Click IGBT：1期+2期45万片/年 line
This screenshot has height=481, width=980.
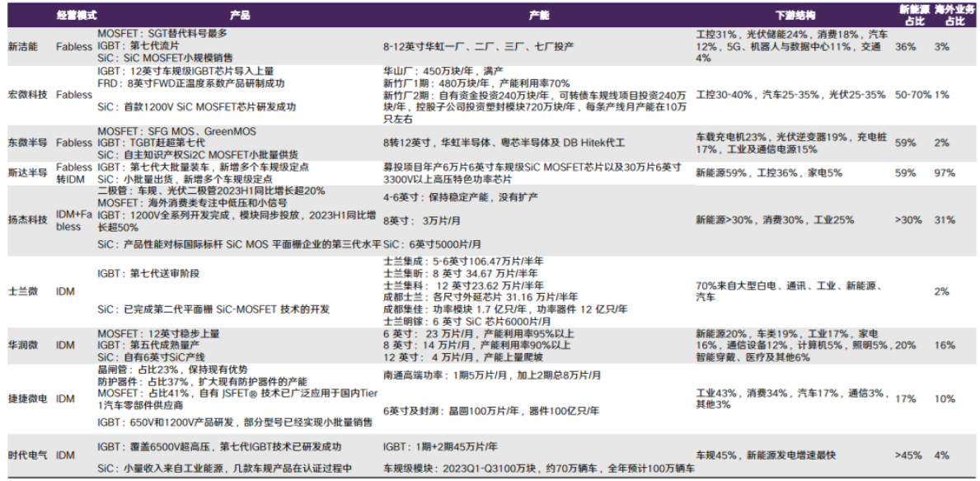441,447
